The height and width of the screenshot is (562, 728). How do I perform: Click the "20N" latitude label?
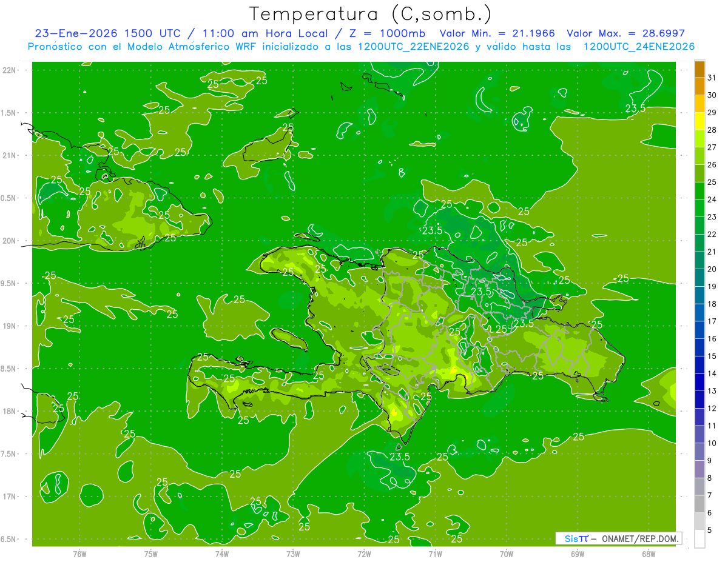10,241
